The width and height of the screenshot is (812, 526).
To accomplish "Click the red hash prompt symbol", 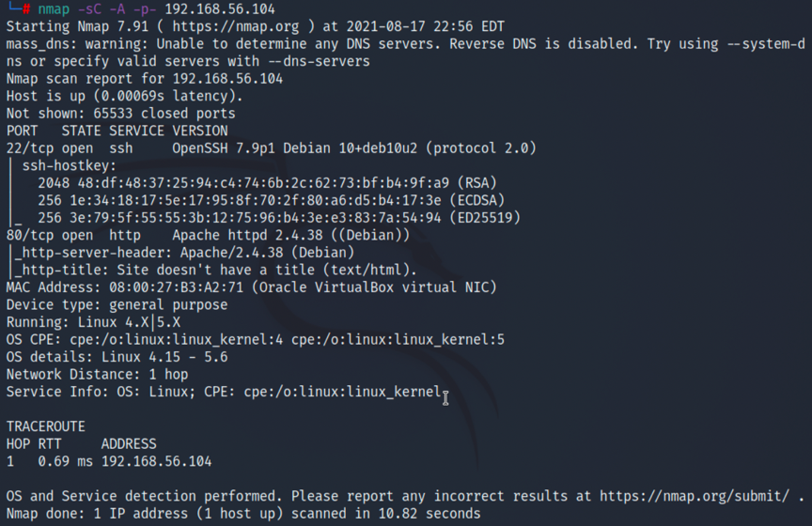I will (x=26, y=9).
